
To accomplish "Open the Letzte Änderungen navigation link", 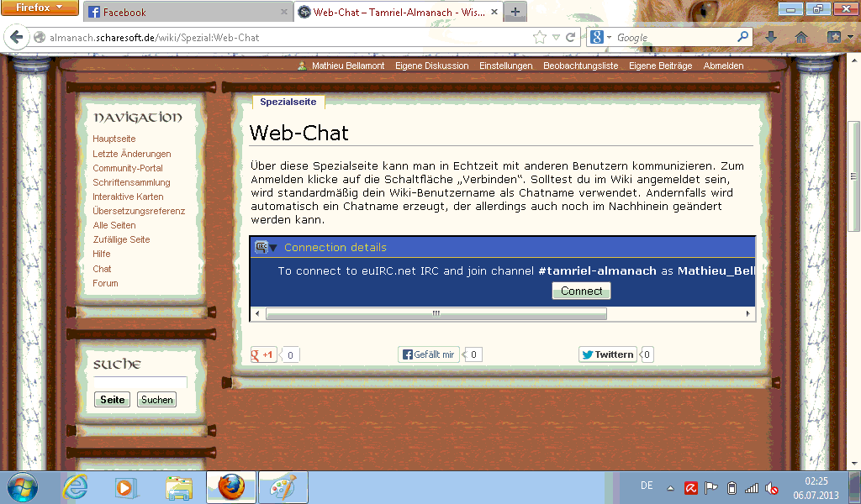I will (x=132, y=154).
